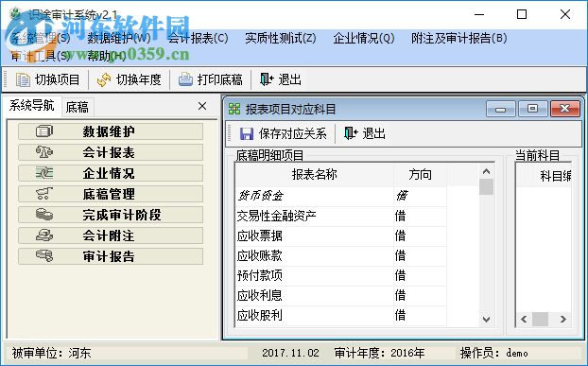This screenshot has height=366, width=588.
Task: Open the 数据维护(W) menu
Action: (x=119, y=38)
